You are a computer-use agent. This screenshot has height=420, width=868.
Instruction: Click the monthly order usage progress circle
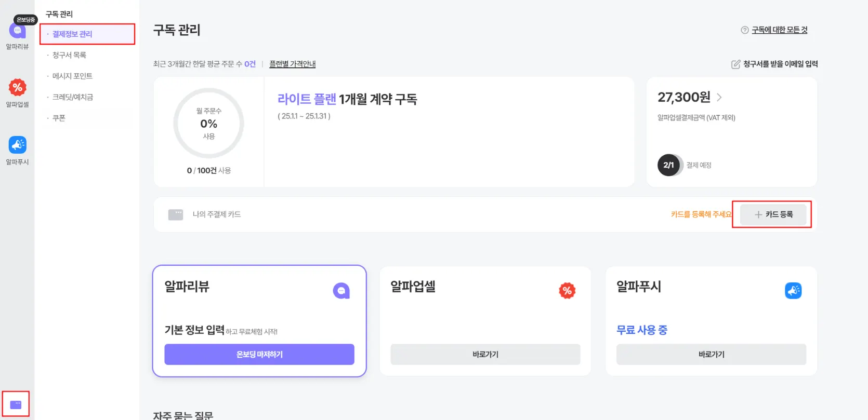click(208, 124)
